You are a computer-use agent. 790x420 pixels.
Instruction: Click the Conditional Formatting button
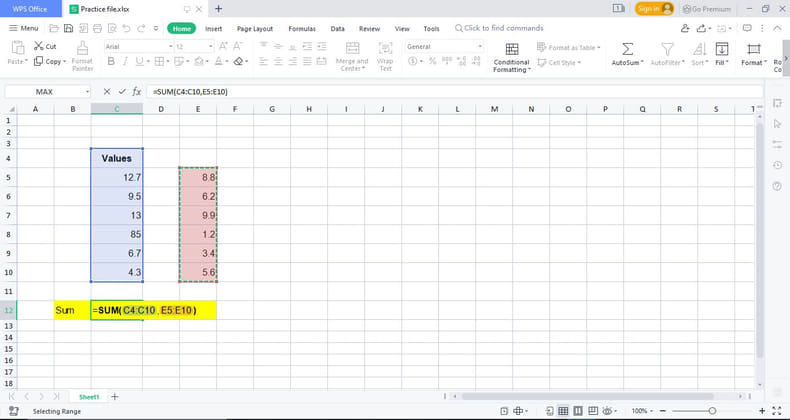511,57
